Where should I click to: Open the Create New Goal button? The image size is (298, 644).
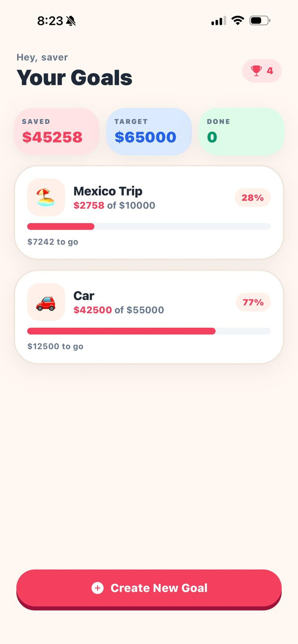coord(149,590)
